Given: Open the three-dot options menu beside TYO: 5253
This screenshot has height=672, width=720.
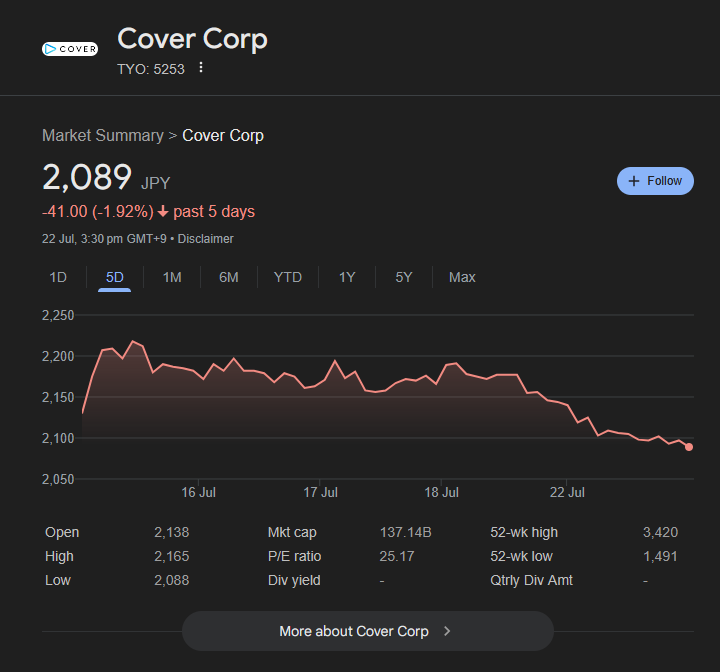Looking at the screenshot, I should click(x=201, y=68).
